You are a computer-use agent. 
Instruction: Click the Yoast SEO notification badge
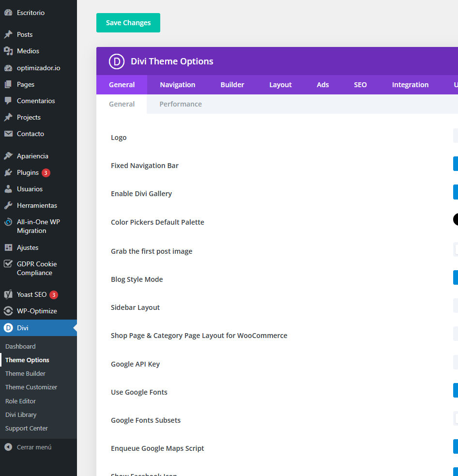coord(54,295)
